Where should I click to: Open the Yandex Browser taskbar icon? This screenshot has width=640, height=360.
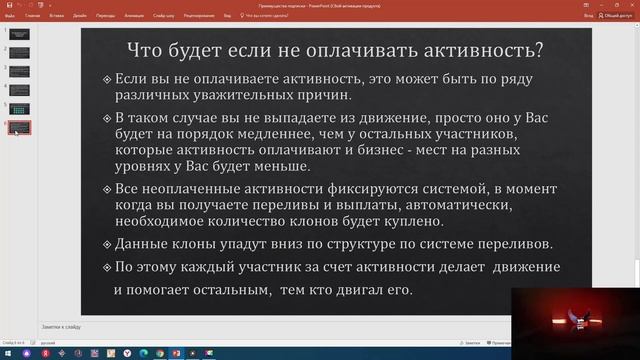pos(127,353)
